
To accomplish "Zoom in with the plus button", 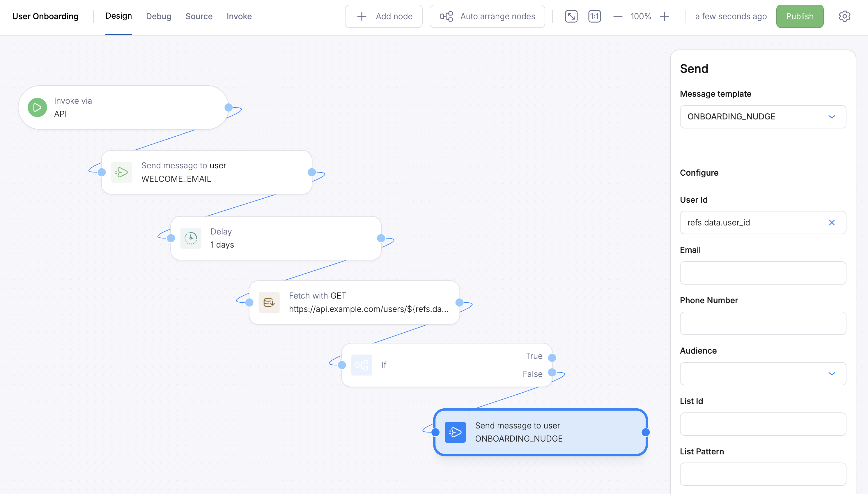I will pos(665,16).
